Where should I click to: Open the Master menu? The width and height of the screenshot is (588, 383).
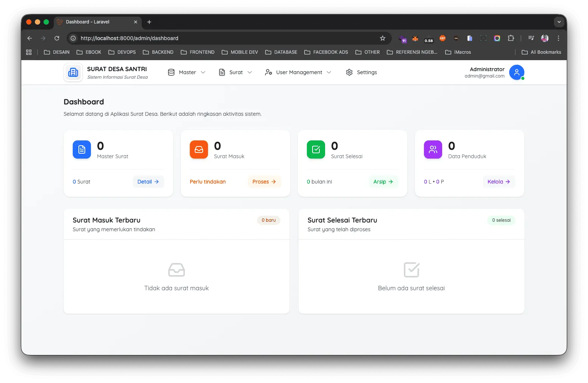(187, 72)
